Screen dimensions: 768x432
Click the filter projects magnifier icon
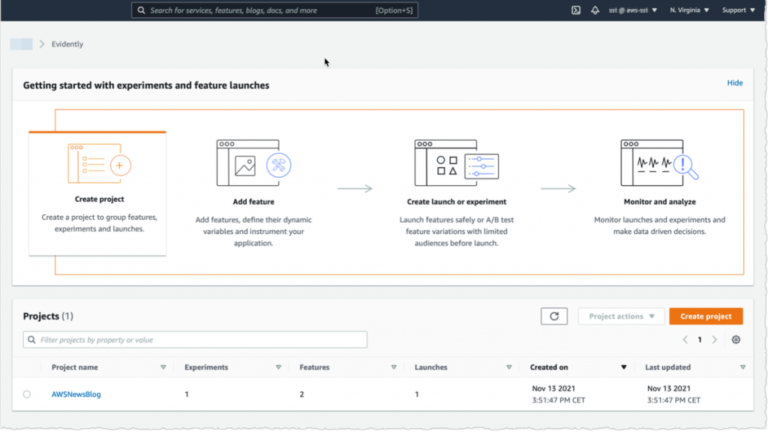point(32,340)
